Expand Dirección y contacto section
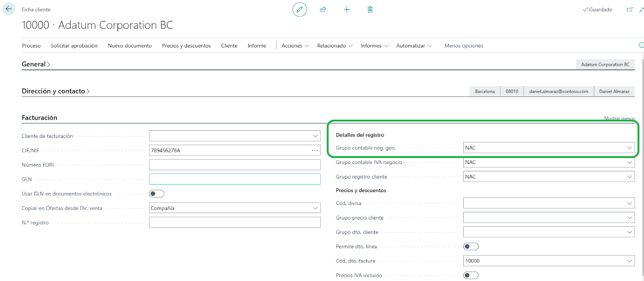 point(56,91)
